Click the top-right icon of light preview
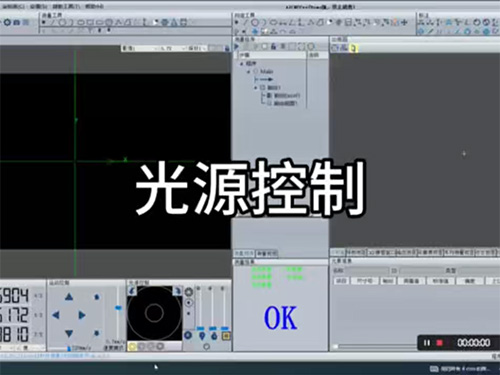This screenshot has height=375, width=500. pos(178,291)
